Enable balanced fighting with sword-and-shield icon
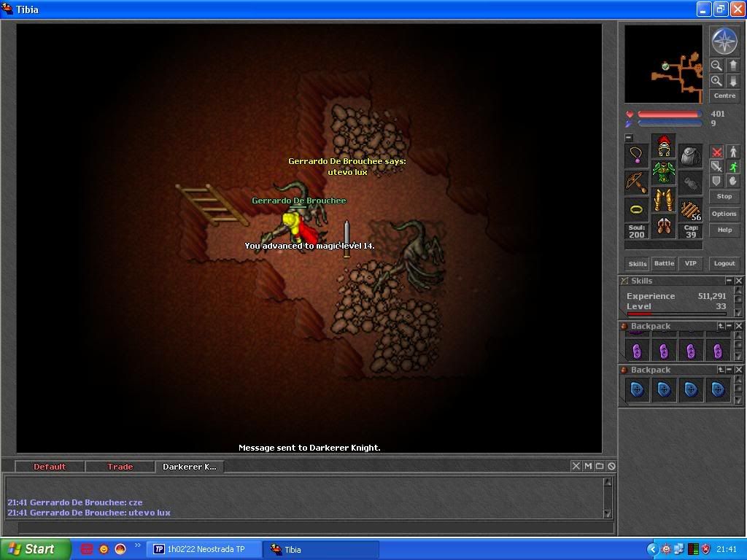The width and height of the screenshot is (747, 560). point(716,167)
